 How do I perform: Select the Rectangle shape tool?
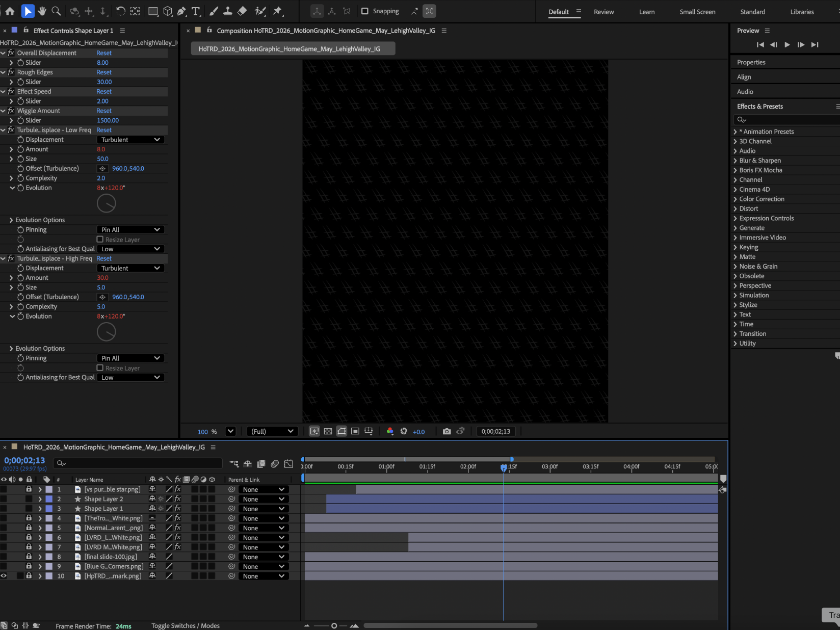[x=153, y=11]
